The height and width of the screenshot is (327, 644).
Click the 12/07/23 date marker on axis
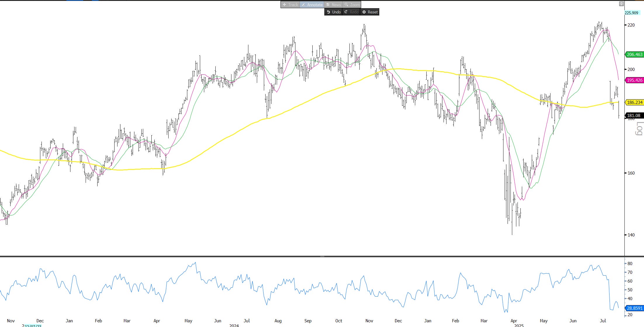33,326
